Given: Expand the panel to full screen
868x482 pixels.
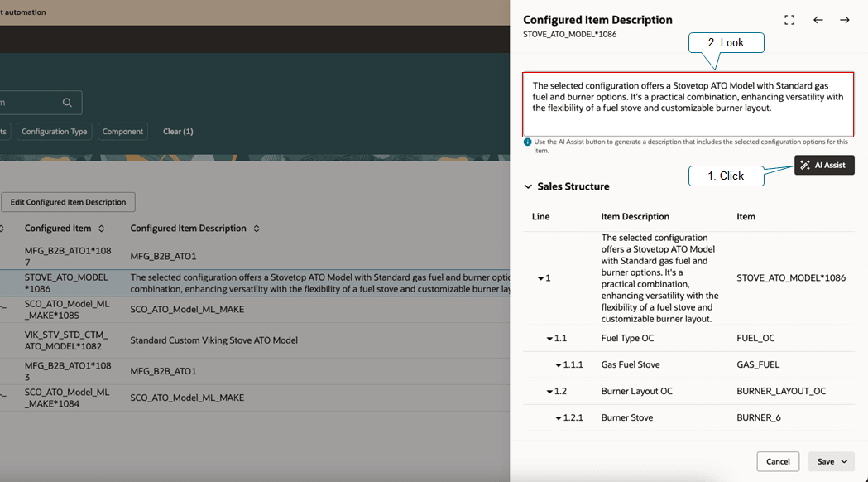Looking at the screenshot, I should click(789, 19).
